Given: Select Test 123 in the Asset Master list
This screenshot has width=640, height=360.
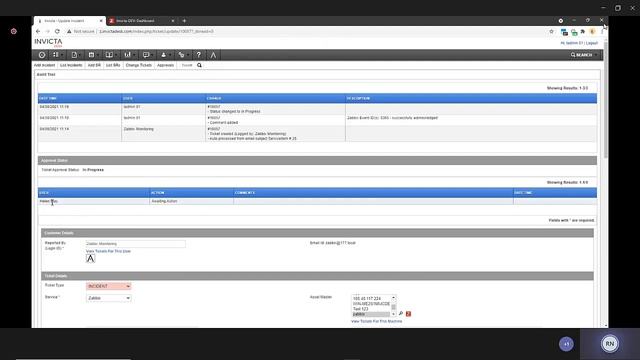Looking at the screenshot, I should pos(371,309).
